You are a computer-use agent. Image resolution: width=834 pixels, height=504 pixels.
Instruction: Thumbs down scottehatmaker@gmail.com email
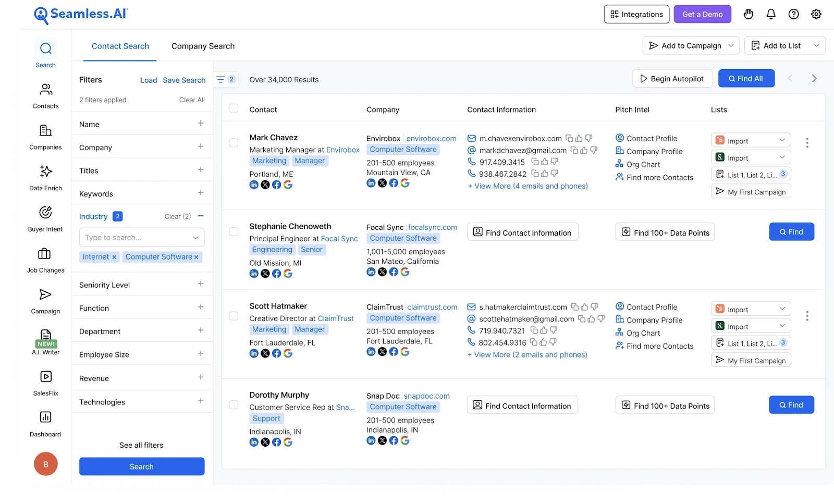pos(601,318)
